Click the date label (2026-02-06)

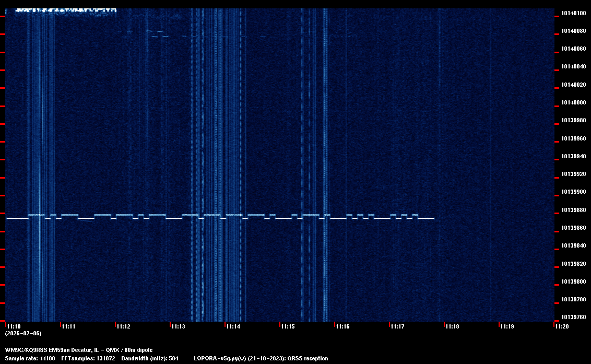(23, 333)
